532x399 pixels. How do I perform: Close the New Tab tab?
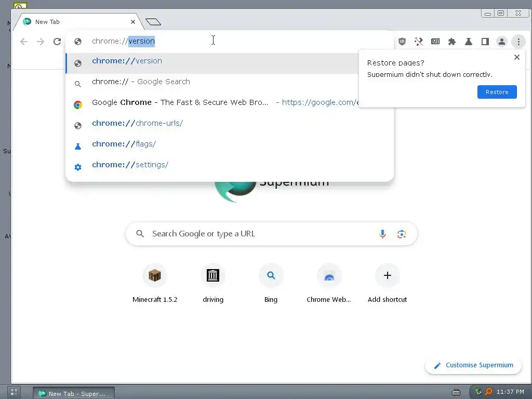(133, 22)
